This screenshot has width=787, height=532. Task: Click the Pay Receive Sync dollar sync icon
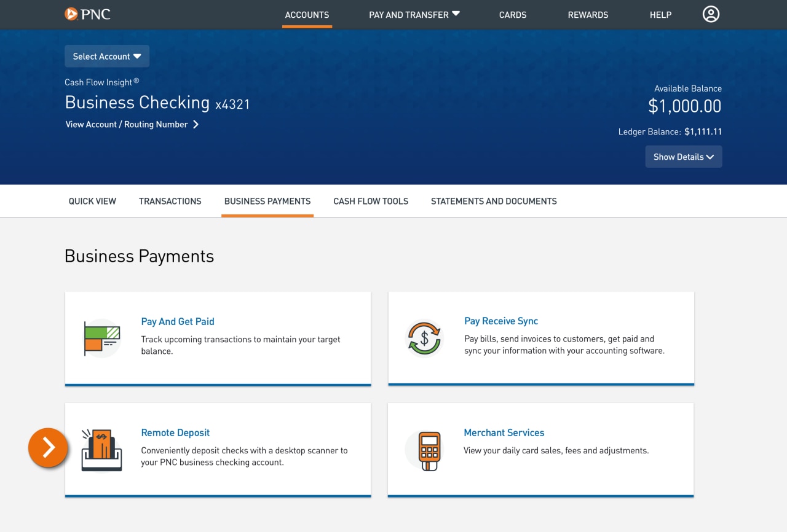[x=424, y=337]
